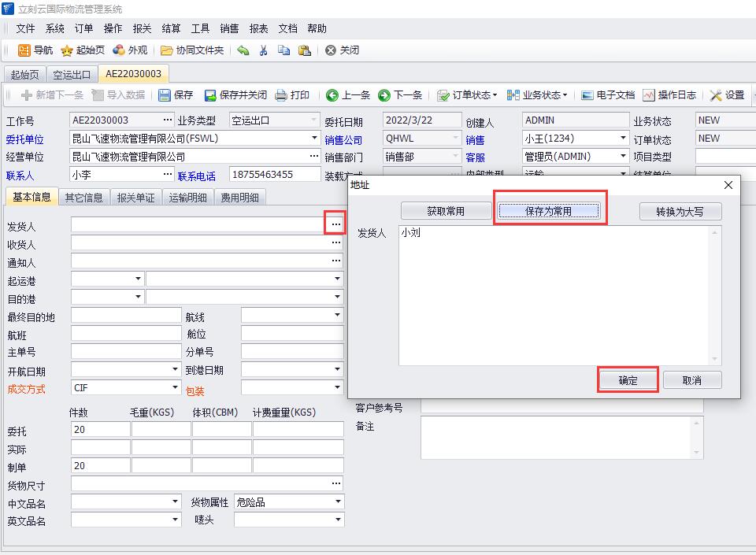Click the 导航 navigation toolbar icon

[24, 50]
